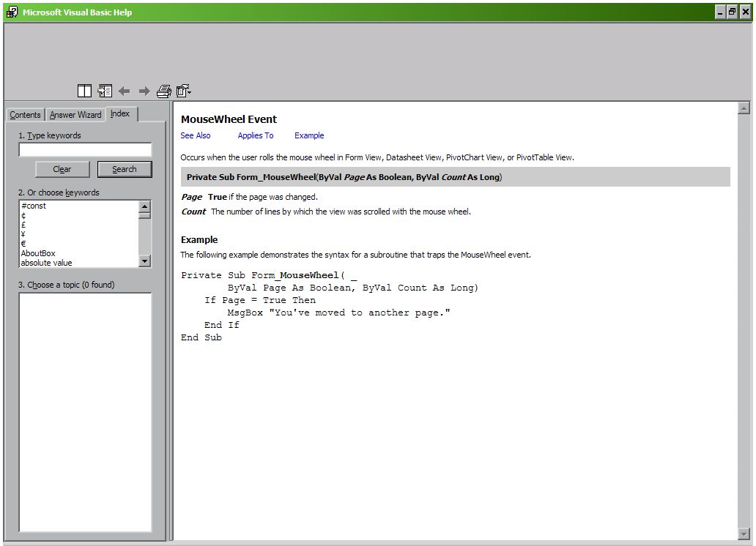The width and height of the screenshot is (756, 546).
Task: Click topic pane scroll down arrow
Action: pos(744,534)
